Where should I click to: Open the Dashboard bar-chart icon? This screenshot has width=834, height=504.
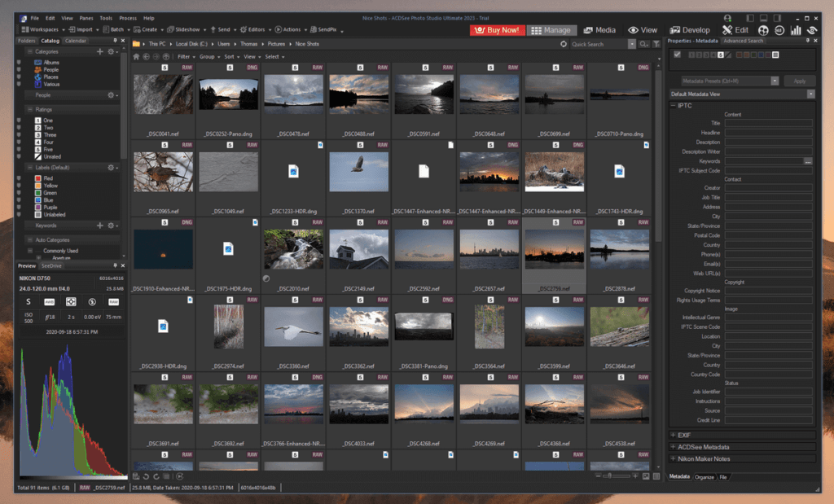tap(797, 30)
